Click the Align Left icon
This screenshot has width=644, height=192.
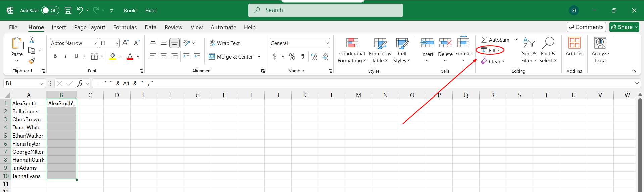153,56
